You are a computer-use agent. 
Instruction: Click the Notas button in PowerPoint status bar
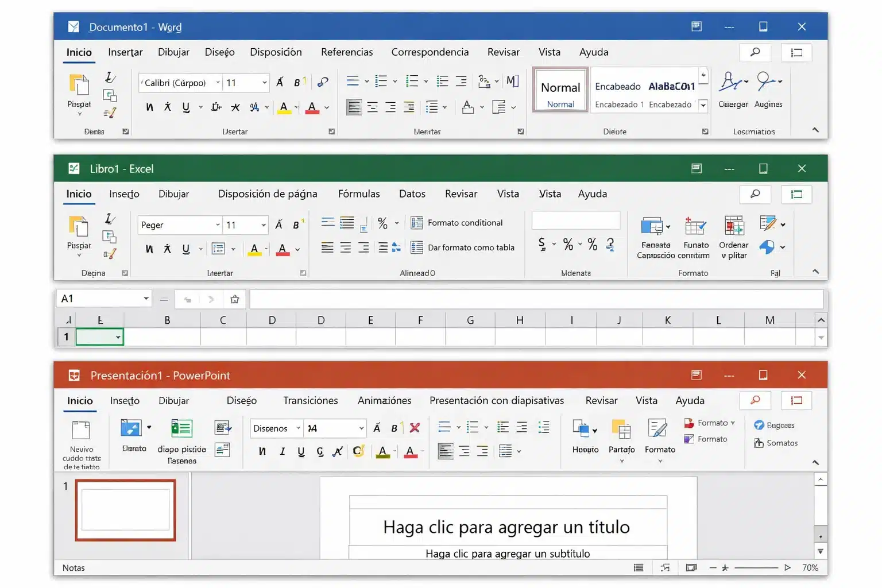tap(73, 567)
